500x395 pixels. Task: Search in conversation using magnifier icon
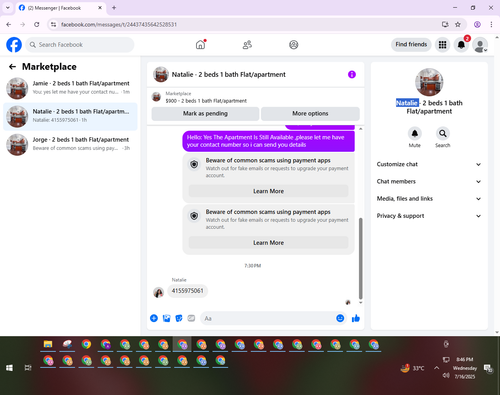[x=443, y=134]
